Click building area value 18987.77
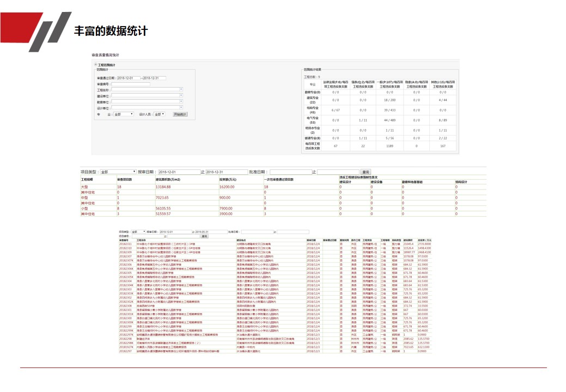 [409, 253]
